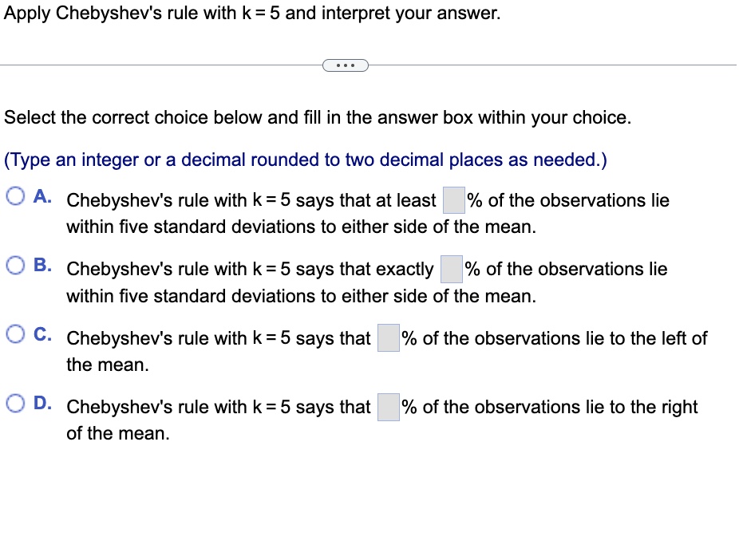Choose the 'right of the mean' option

[x=14, y=401]
